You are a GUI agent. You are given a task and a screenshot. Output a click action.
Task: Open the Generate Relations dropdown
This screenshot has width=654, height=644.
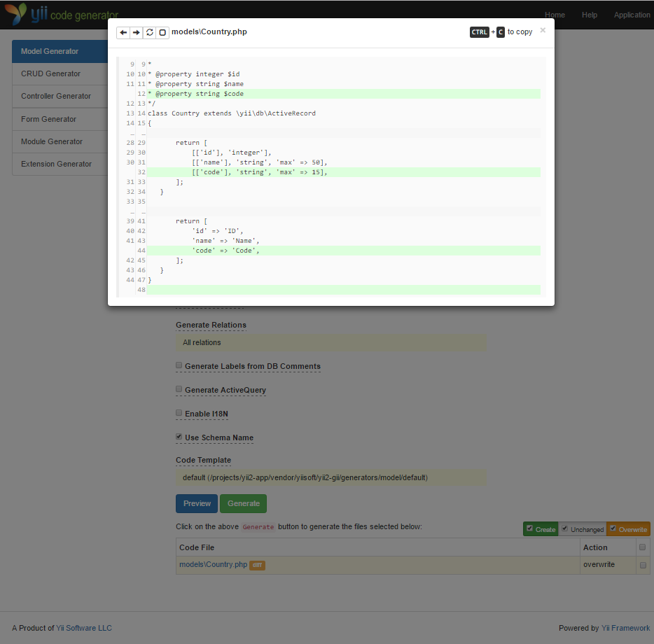point(331,342)
